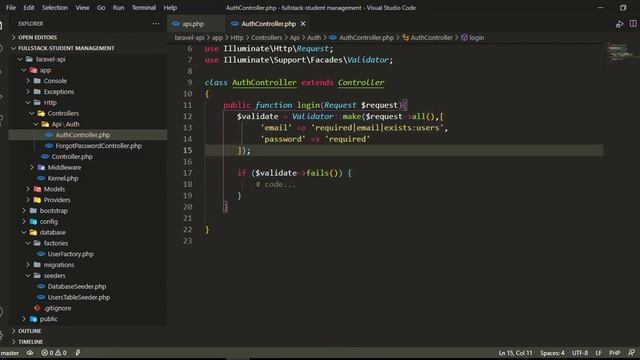Close the AuthController.php tab

tap(303, 24)
